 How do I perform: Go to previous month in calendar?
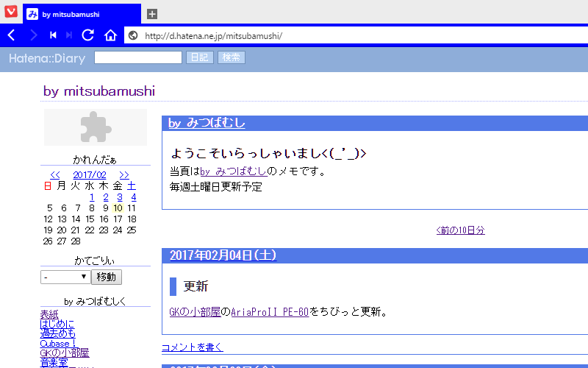tap(55, 175)
